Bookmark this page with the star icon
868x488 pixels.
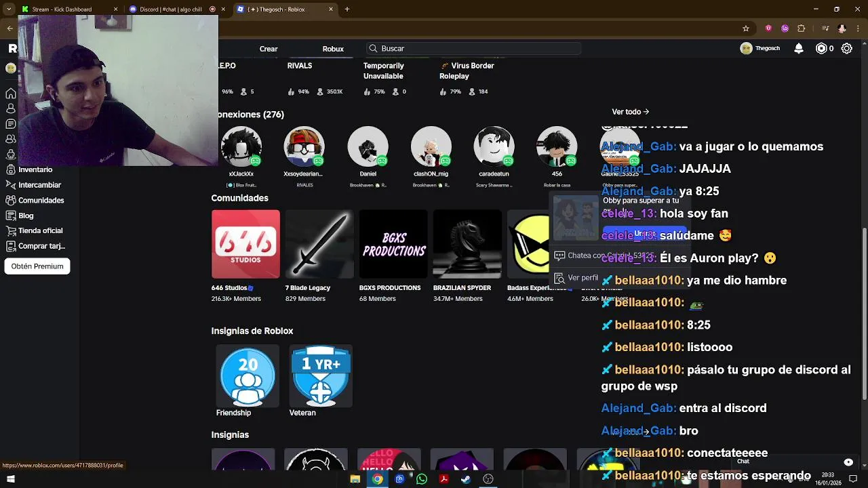coord(746,28)
